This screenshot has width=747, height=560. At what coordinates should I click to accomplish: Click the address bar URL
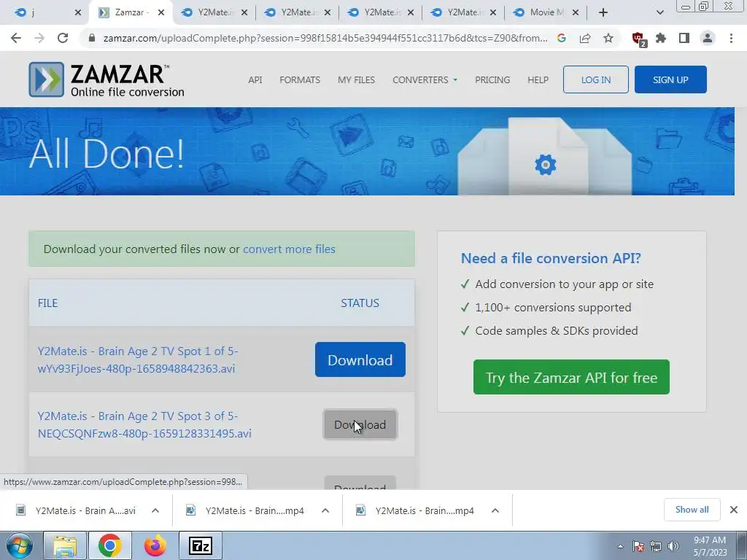pyautogui.click(x=325, y=38)
